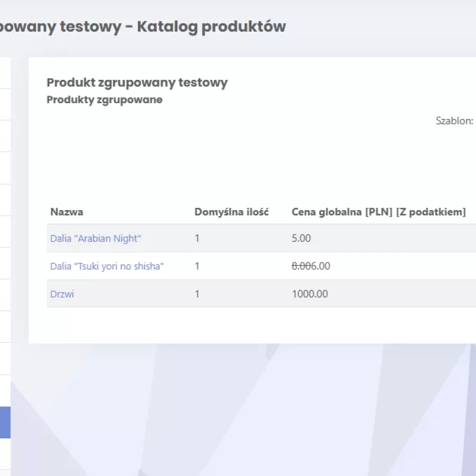Open the Drzwi product link
Viewport: 476px width, 476px height.
point(62,294)
